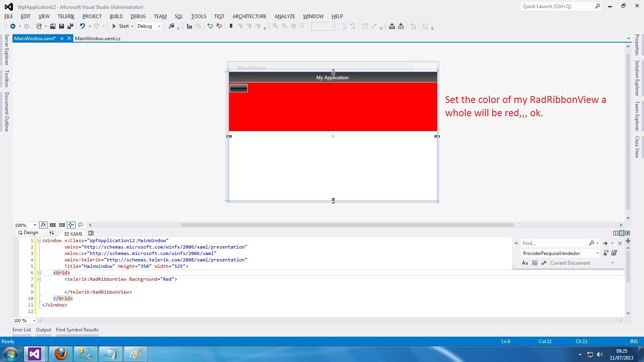Click the Comment selection toolbar icon

pos(210,26)
